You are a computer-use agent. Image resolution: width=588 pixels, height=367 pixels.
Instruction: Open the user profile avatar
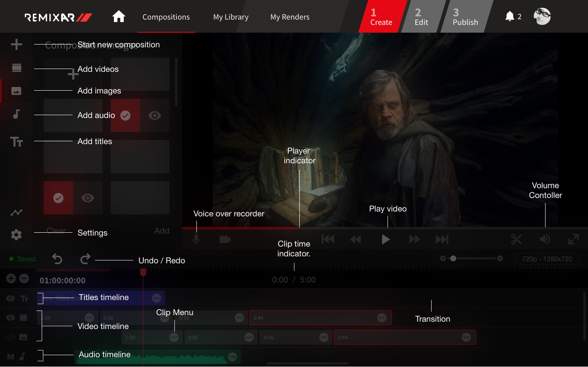(x=542, y=16)
